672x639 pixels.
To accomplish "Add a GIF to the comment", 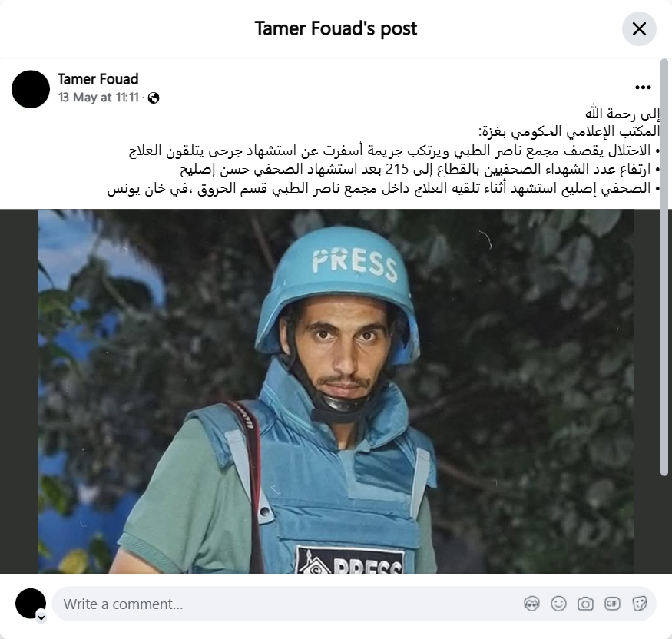I will (612, 604).
